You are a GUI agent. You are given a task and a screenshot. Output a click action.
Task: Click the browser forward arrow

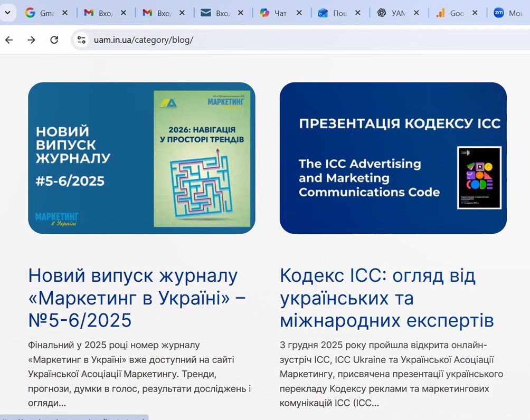pos(31,40)
